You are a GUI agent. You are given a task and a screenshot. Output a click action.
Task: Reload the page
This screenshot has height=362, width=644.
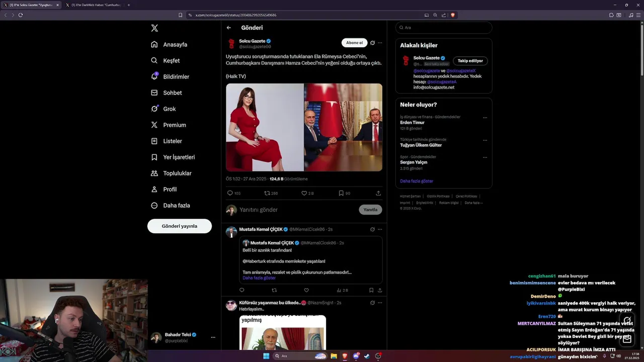[21, 15]
